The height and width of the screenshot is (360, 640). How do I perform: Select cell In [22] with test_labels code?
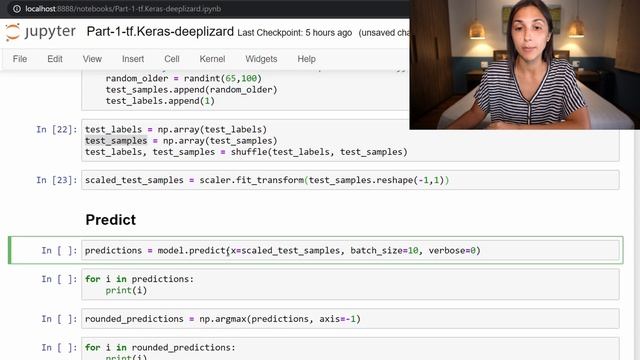pos(350,140)
